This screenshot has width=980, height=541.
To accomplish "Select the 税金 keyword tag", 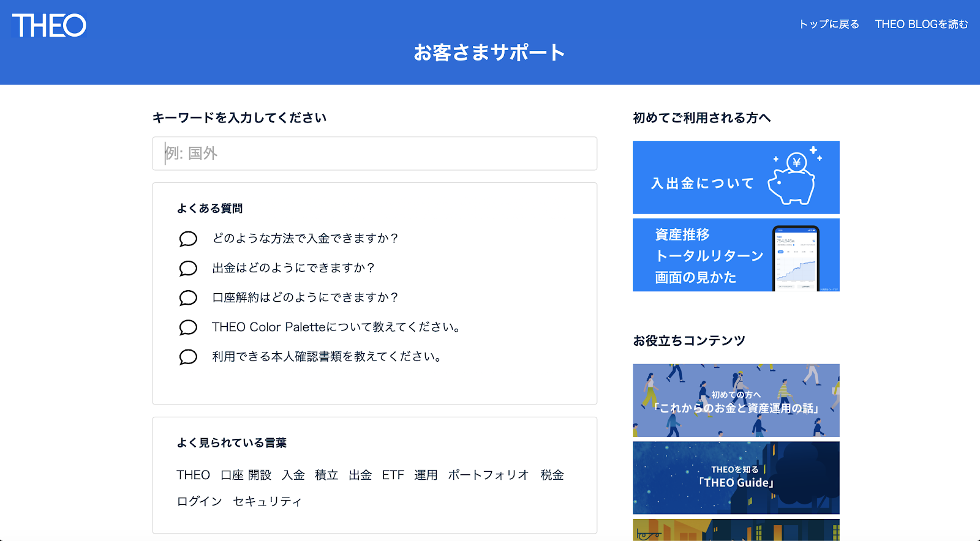I will point(552,475).
